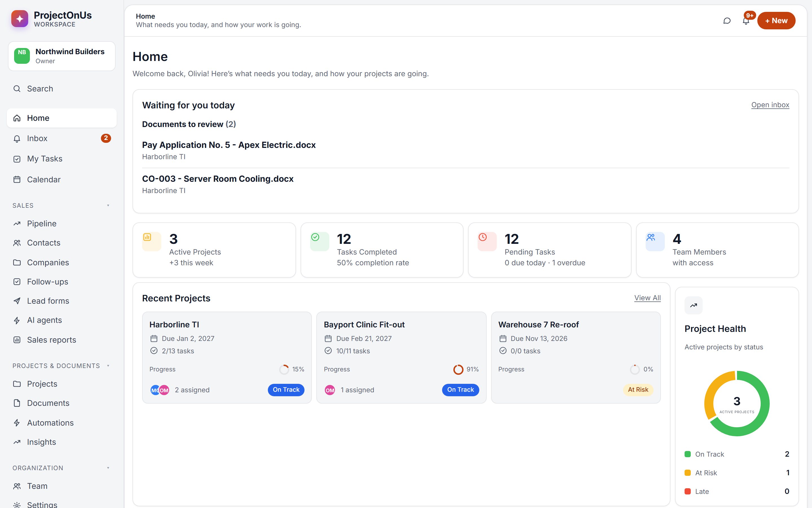This screenshot has width=812, height=508.
Task: Open Companies in sidebar
Action: pyautogui.click(x=62, y=262)
